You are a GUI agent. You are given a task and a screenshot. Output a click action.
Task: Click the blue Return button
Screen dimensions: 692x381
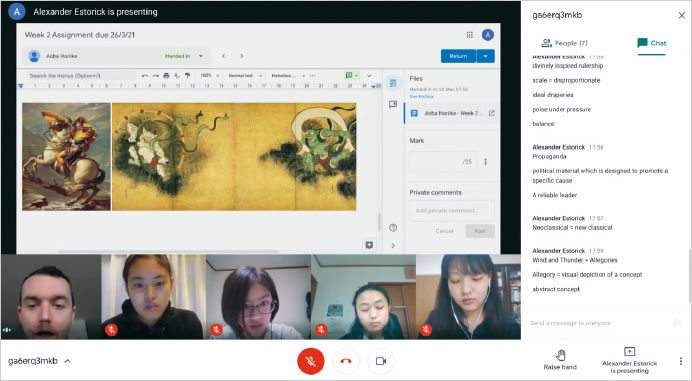click(459, 56)
